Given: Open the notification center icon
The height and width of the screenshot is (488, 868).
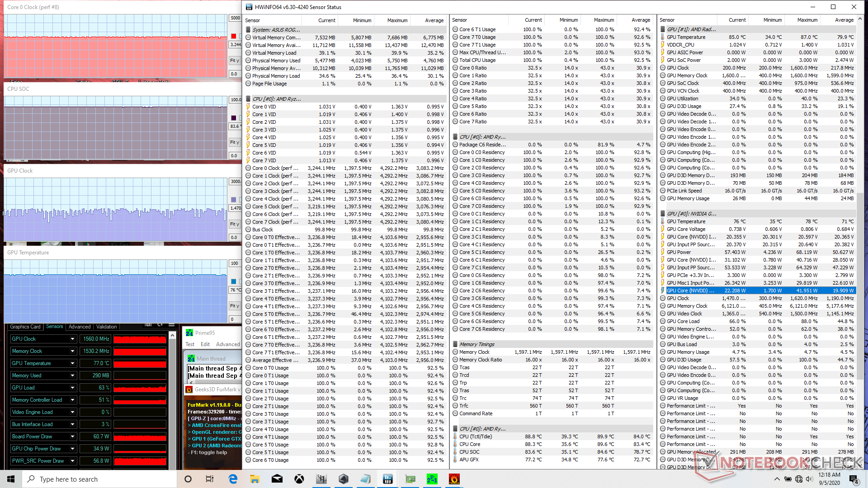Looking at the screenshot, I should (853, 479).
